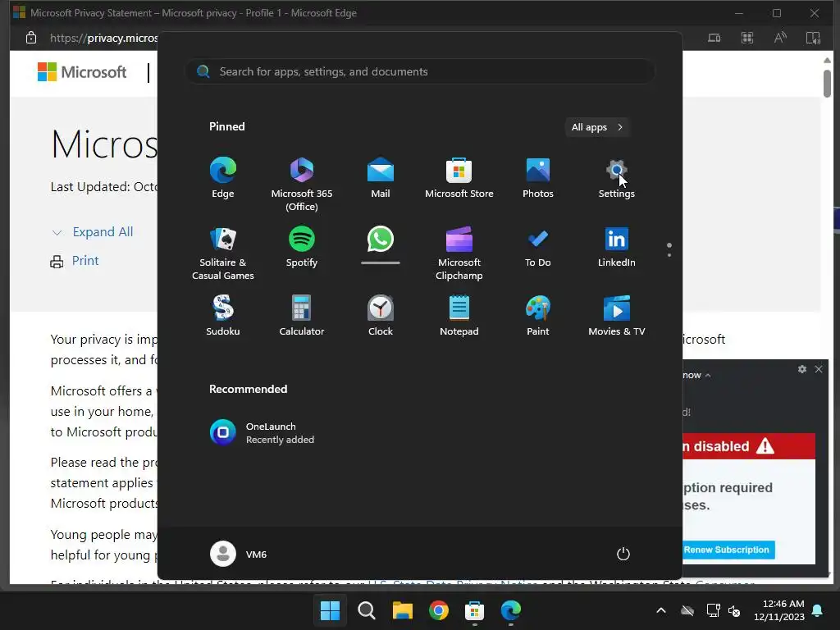Close the subscription notification popup
840x630 pixels.
point(819,369)
